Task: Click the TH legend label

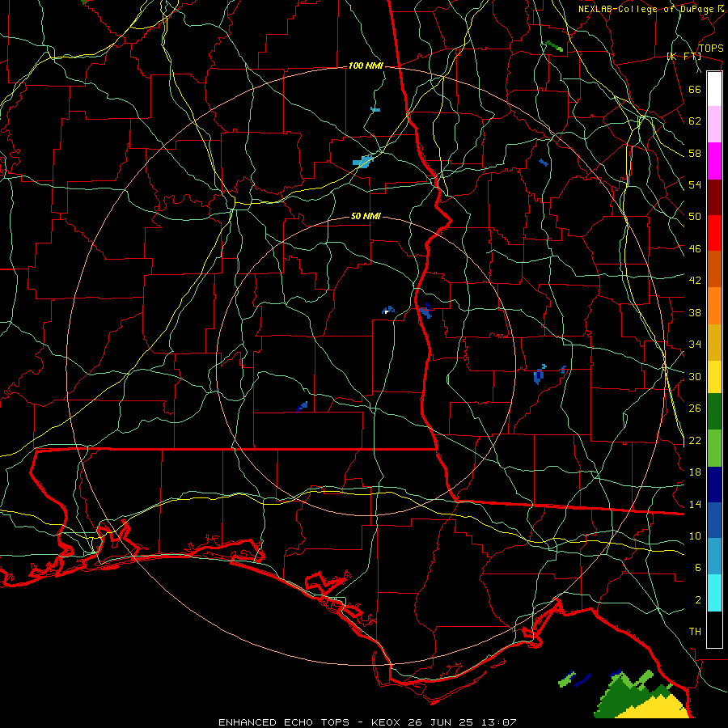Action: pyautogui.click(x=695, y=632)
